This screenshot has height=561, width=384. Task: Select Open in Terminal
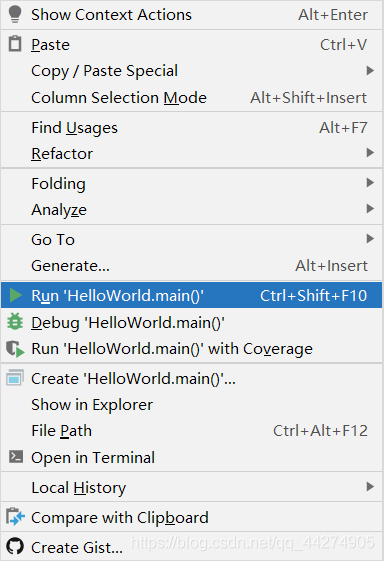coord(192,457)
